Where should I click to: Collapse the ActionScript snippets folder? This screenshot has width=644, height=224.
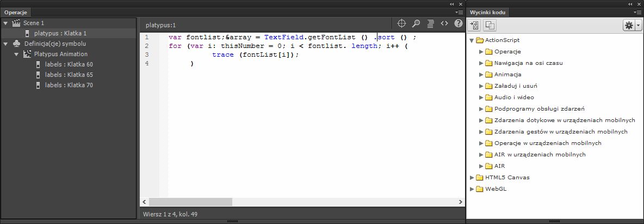point(472,40)
